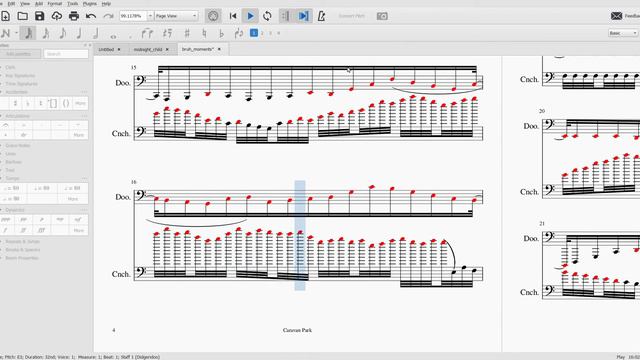This screenshot has width=640, height=360.
Task: Close the bruh_moments tab
Action: click(x=219, y=49)
